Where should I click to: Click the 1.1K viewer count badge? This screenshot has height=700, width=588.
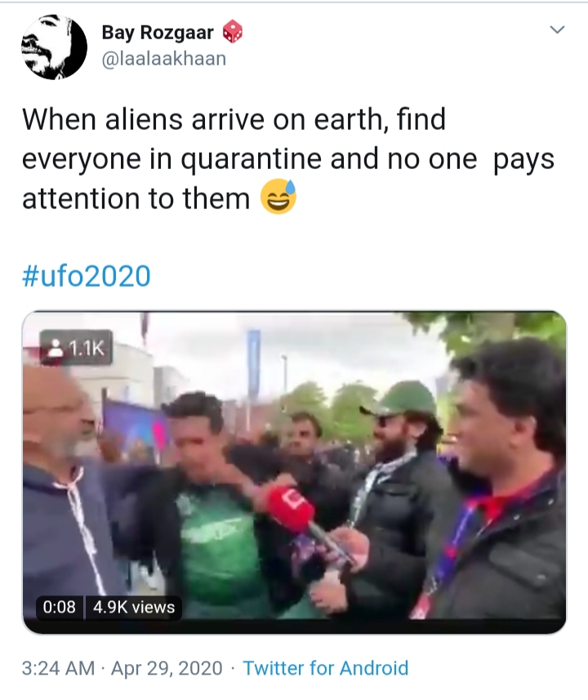(x=76, y=348)
